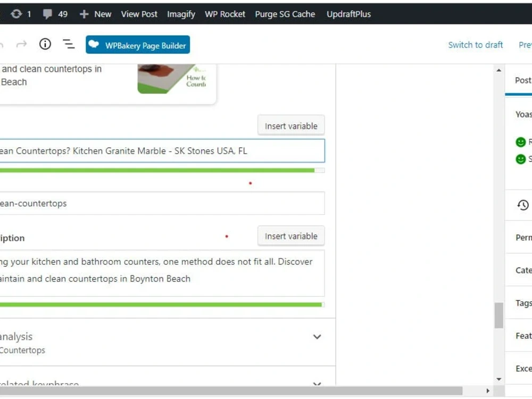Viewport: 532px width, 399px height.
Task: Click the updates sync icon in admin bar
Action: pyautogui.click(x=16, y=14)
